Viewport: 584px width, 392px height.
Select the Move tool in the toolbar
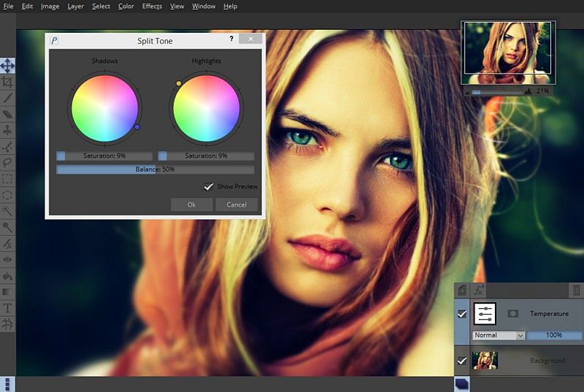7,66
